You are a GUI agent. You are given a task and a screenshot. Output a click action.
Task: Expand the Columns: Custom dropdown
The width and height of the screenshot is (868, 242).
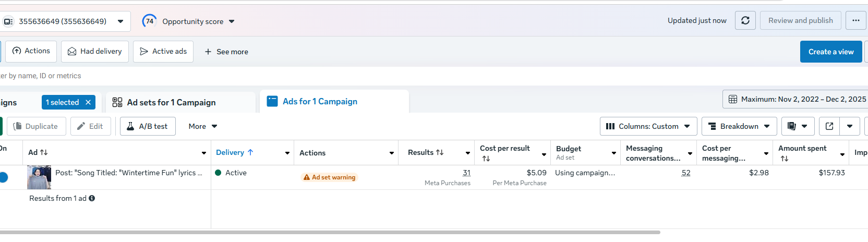[x=648, y=126]
